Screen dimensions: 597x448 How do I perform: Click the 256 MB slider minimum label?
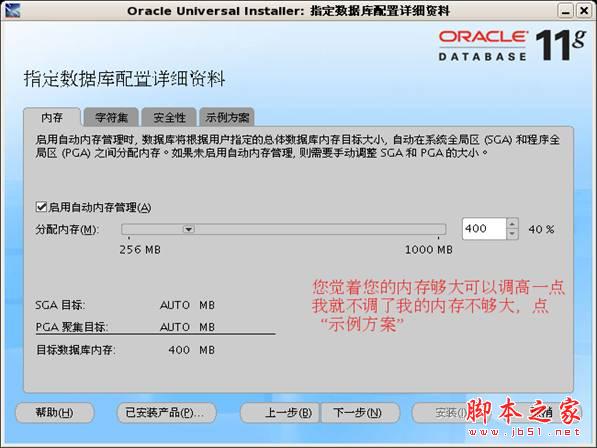tap(140, 250)
